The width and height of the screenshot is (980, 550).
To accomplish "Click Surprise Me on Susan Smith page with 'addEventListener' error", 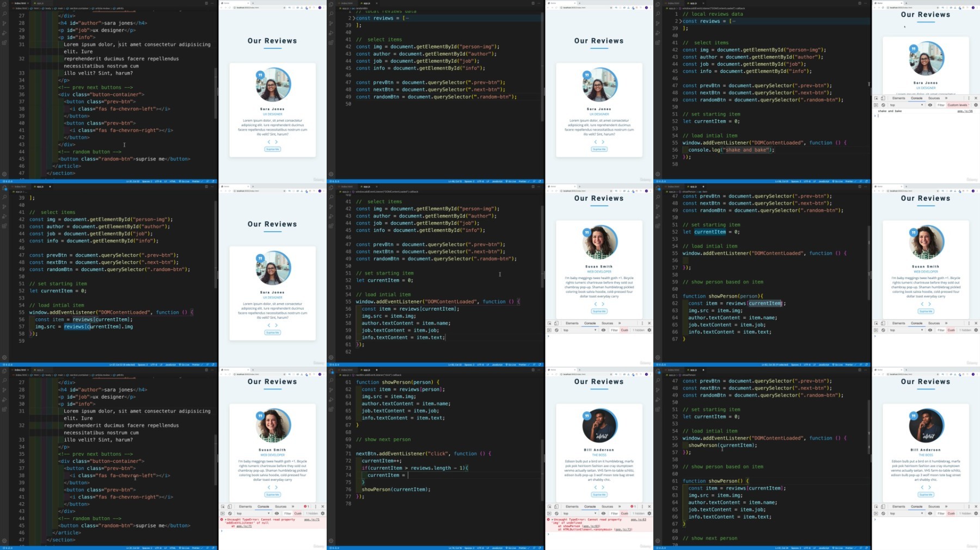I will [x=272, y=495].
